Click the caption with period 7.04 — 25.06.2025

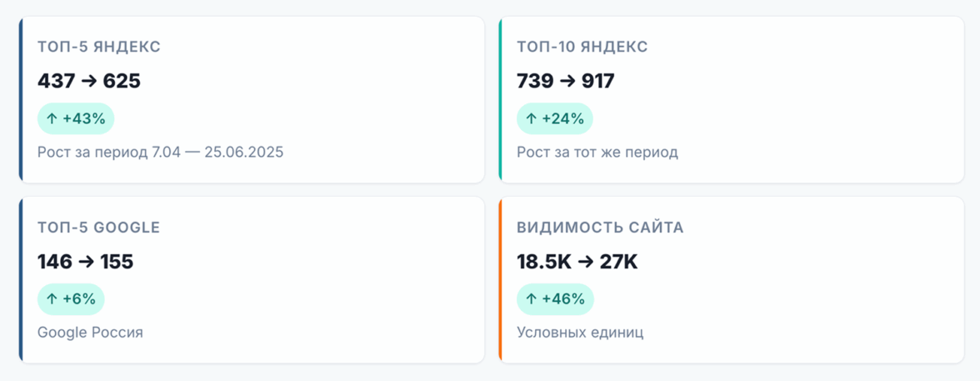click(160, 153)
